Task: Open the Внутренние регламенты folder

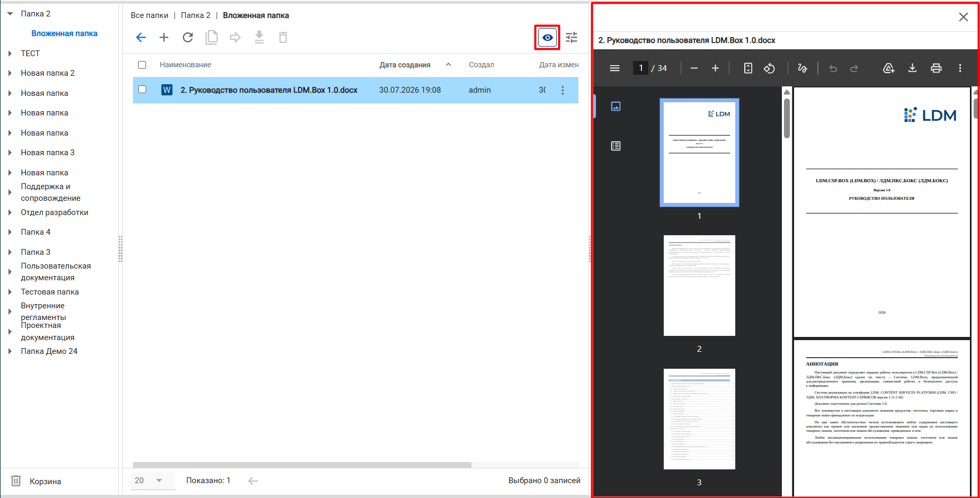Action: click(x=43, y=312)
